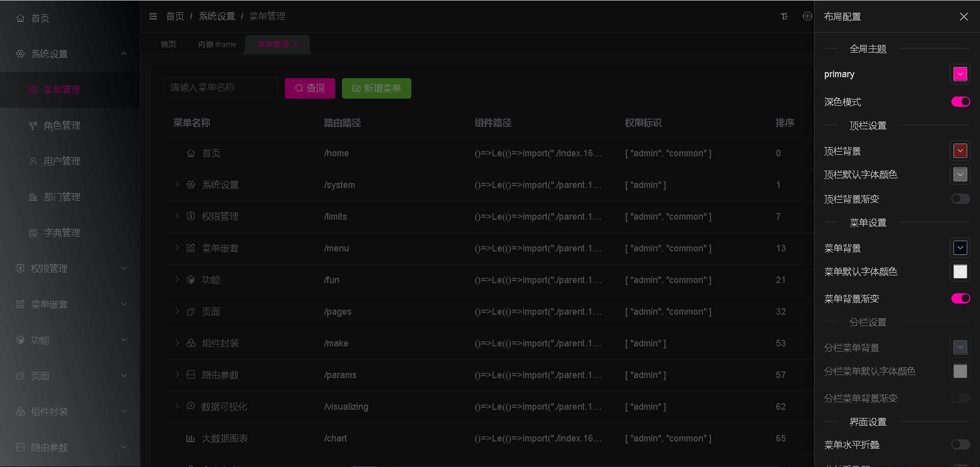The image size is (980, 467).
Task: Focus the 请输入菜单名称 search field
Action: tap(220, 87)
